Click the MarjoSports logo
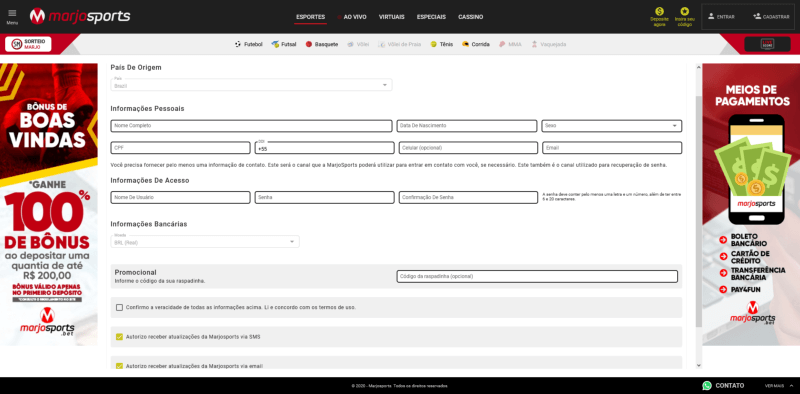The width and height of the screenshot is (800, 394). (80, 16)
